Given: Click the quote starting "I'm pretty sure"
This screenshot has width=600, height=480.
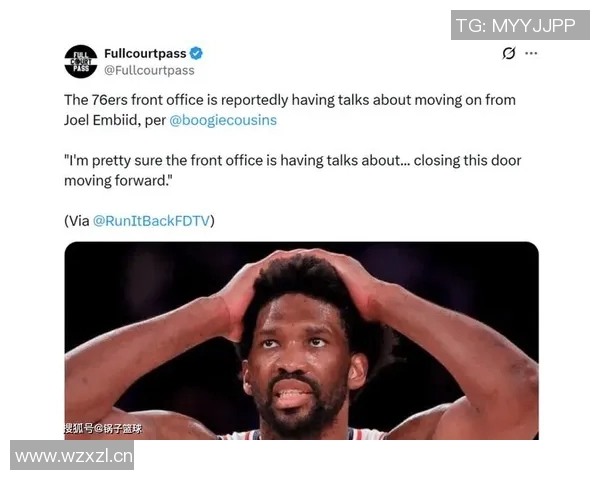Looking at the screenshot, I should coord(293,170).
